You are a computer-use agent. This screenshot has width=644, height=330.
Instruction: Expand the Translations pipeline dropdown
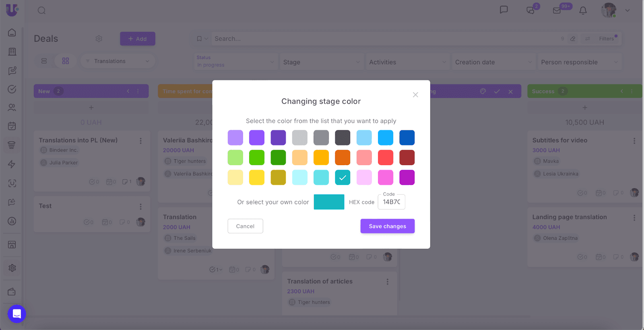pos(118,61)
